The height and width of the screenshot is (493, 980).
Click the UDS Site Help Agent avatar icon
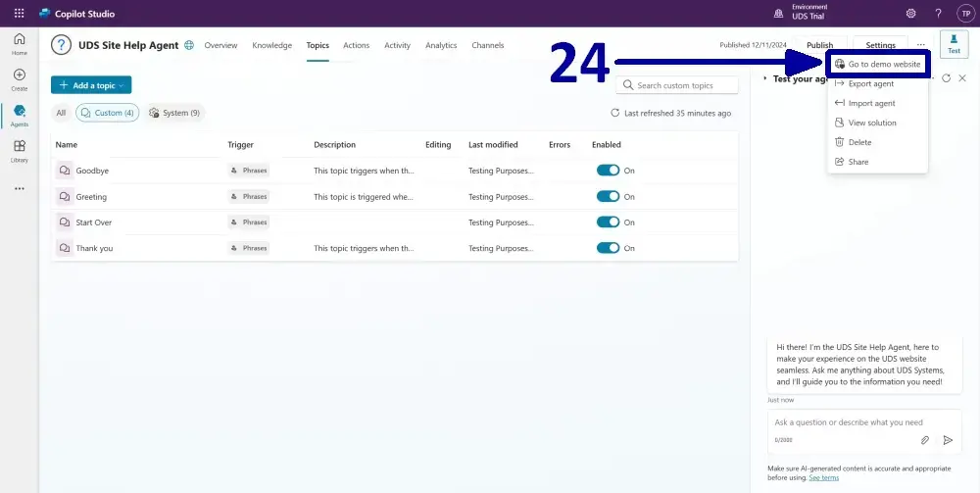coord(61,45)
